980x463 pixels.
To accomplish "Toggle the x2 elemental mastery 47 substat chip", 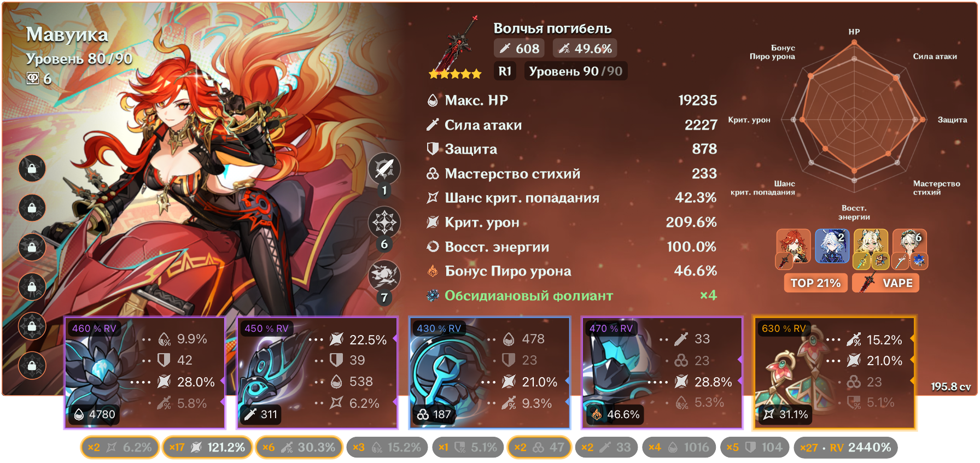I will tap(539, 447).
